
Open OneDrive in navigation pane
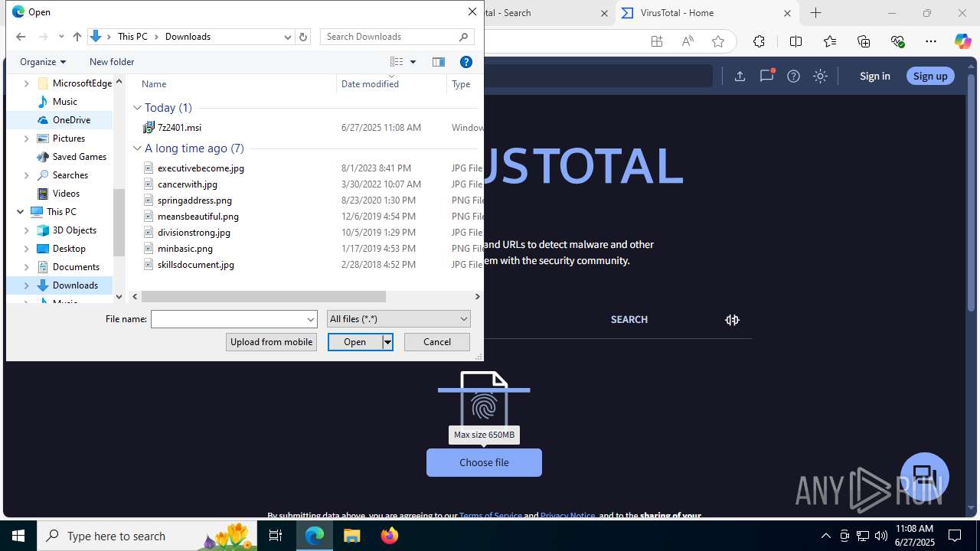pyautogui.click(x=71, y=120)
